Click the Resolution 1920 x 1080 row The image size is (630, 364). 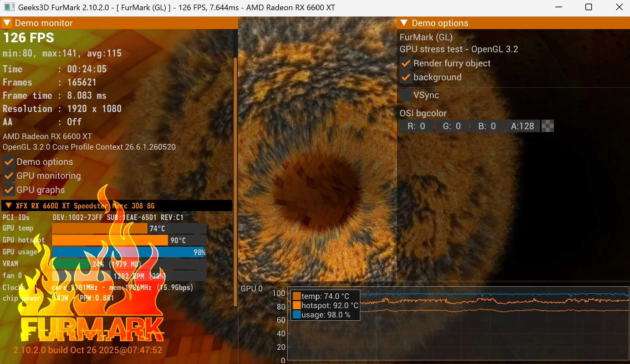(62, 109)
